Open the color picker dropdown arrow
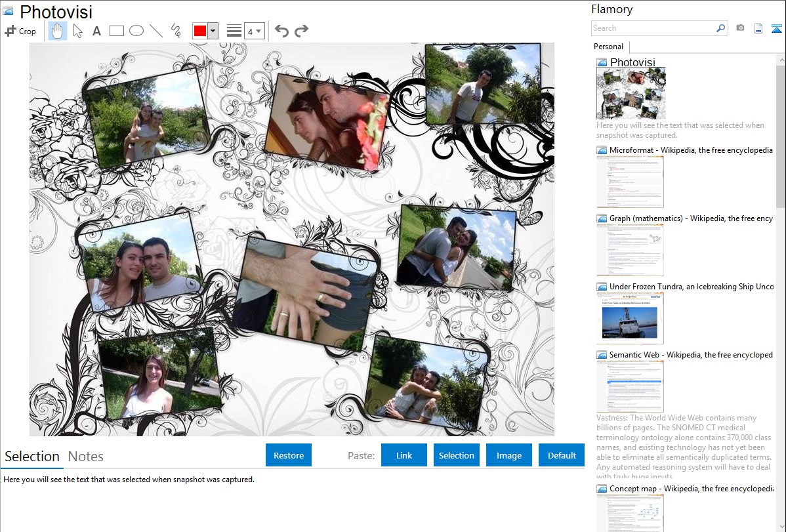Screen dimensions: 786x532 click(213, 31)
